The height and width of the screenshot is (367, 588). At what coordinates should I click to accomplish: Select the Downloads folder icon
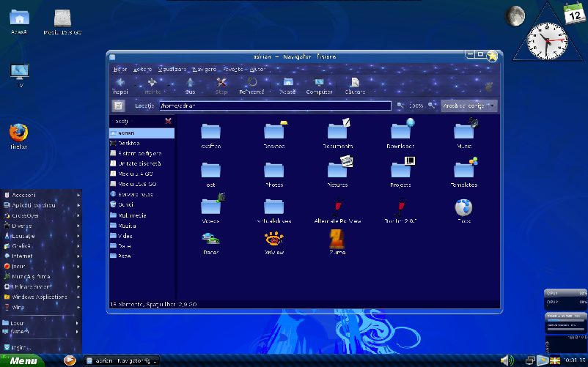pyautogui.click(x=401, y=130)
